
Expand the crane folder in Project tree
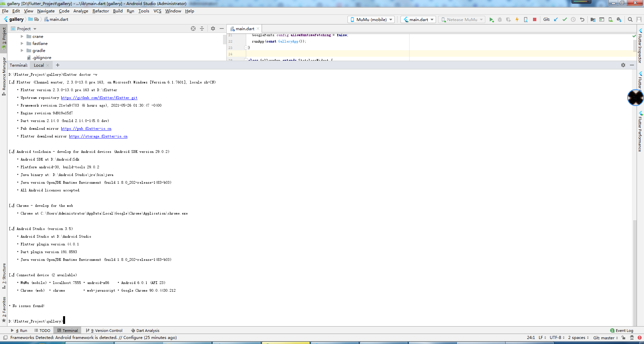[22, 36]
